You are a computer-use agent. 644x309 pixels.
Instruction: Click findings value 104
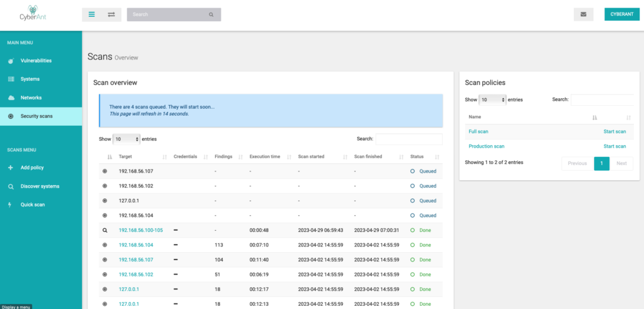219,260
